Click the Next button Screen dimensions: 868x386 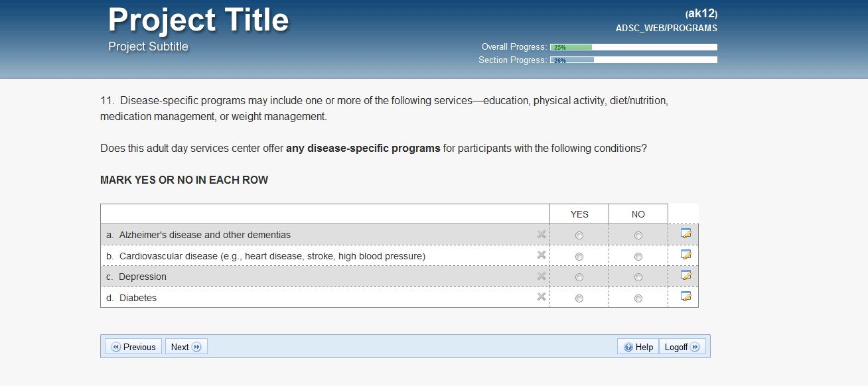click(186, 347)
